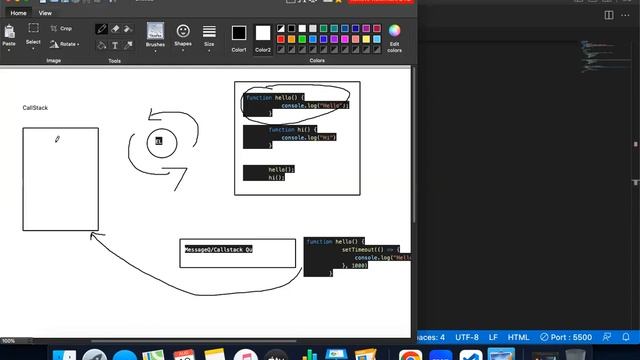Expand the Paste dropdown arrow
This screenshot has width=640, height=360.
point(9,50)
